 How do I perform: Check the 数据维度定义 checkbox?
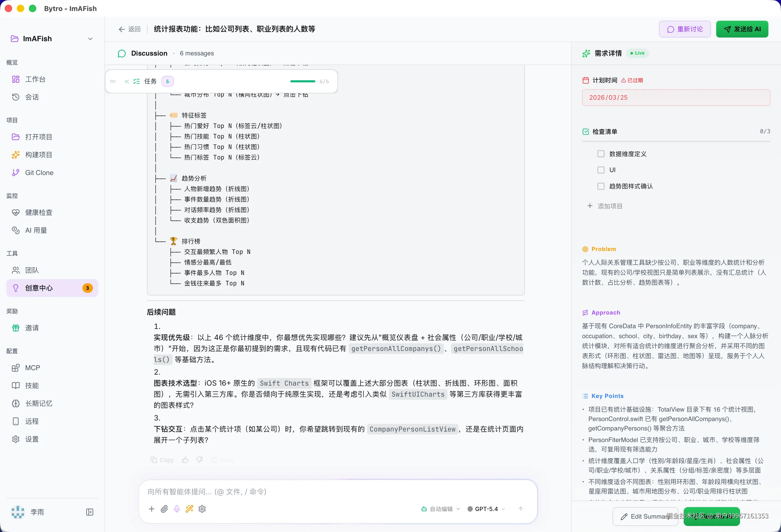click(x=601, y=154)
